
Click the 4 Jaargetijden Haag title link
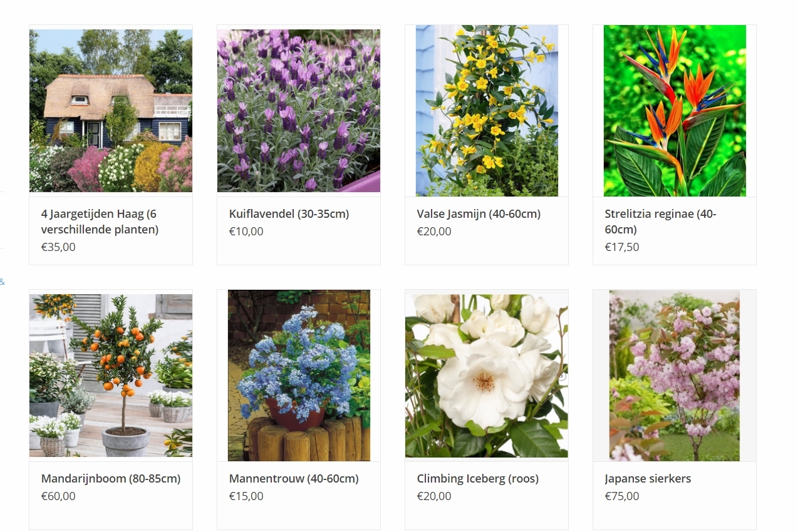(x=100, y=222)
